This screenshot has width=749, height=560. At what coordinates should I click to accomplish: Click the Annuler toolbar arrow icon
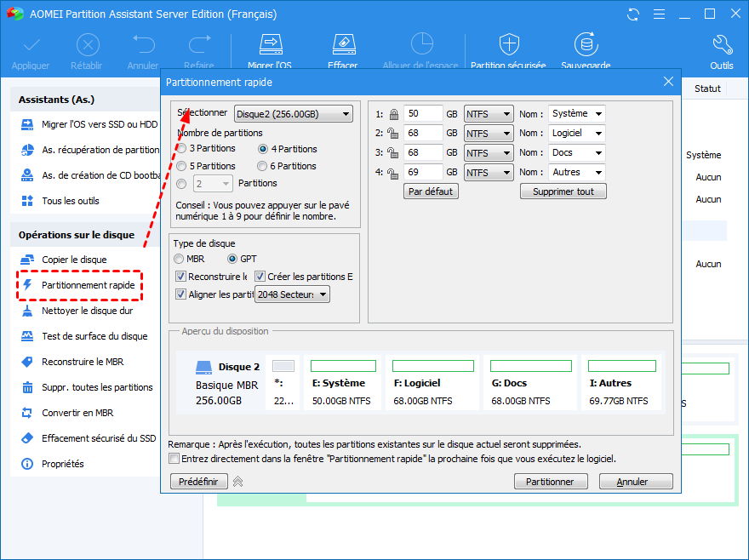[143, 45]
